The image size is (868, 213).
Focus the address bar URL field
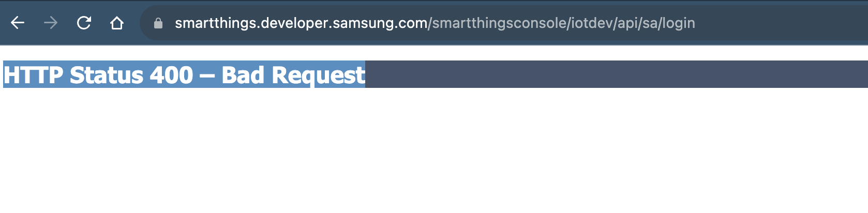[x=502, y=23]
